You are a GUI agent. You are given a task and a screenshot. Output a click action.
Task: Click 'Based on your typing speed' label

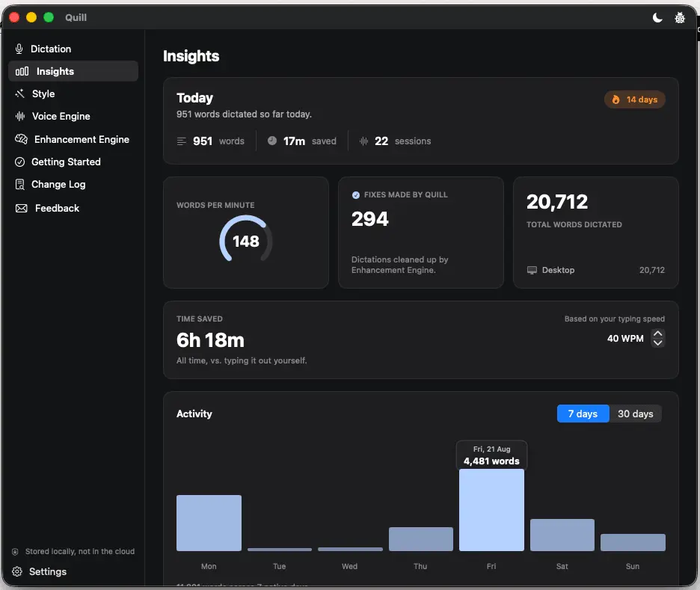614,319
